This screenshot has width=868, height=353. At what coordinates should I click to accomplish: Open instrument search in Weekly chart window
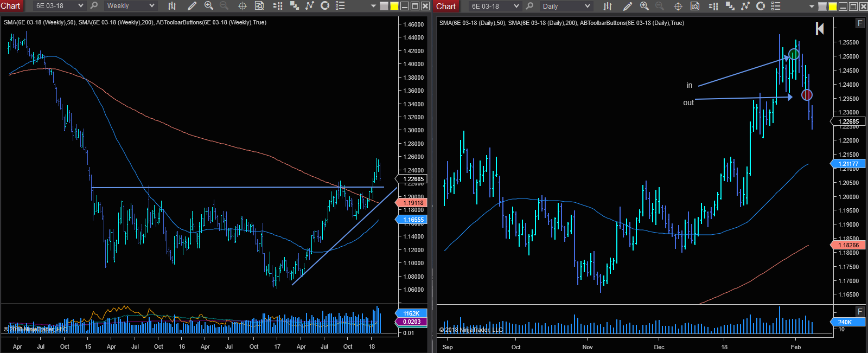pyautogui.click(x=94, y=6)
